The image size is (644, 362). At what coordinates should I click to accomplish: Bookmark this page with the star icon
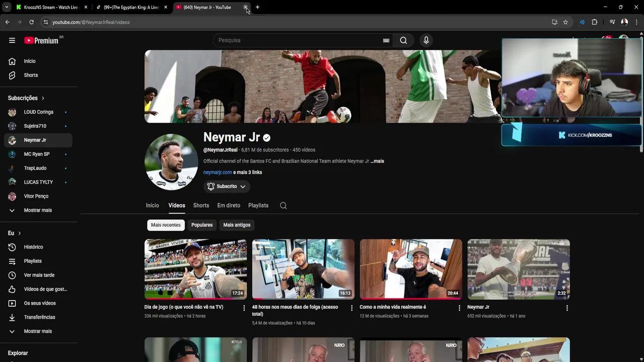(x=566, y=22)
